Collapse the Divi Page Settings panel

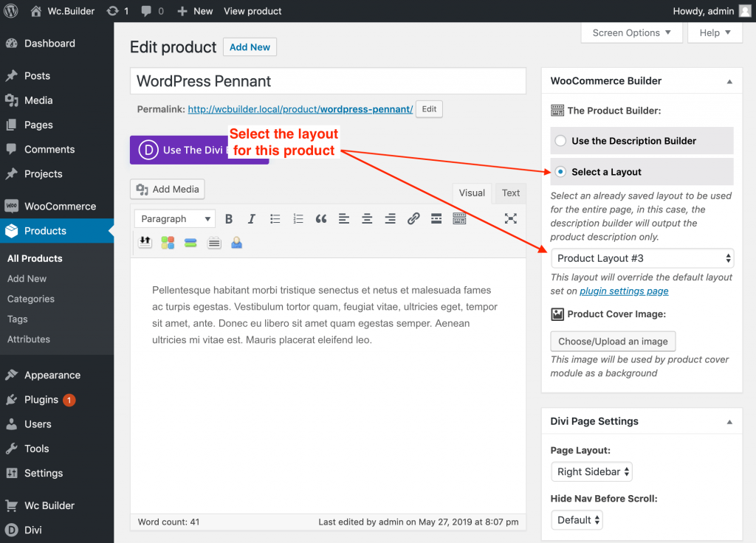pos(729,421)
